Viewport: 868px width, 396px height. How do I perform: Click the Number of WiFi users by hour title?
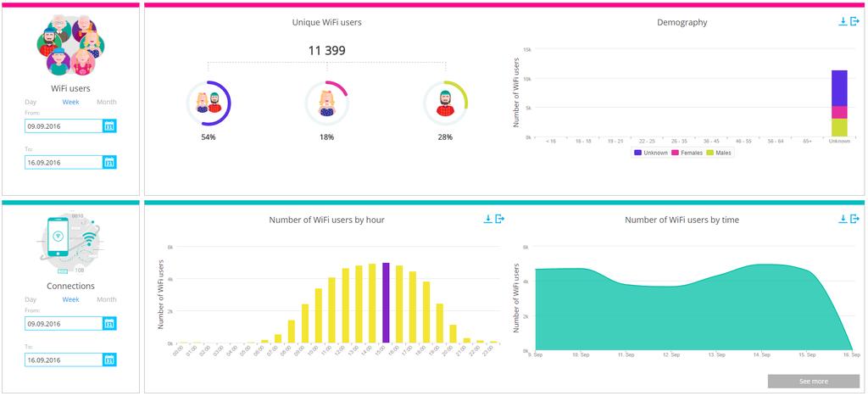click(x=326, y=220)
